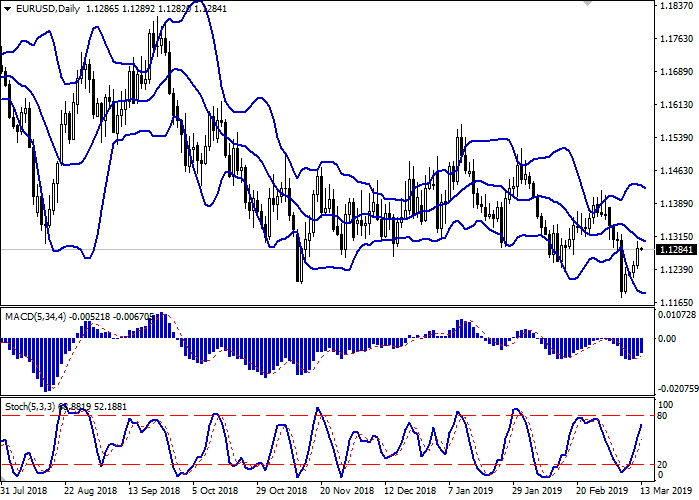Select the 13 Sep 2018 date label
This screenshot has height=500, width=699.
[x=153, y=491]
